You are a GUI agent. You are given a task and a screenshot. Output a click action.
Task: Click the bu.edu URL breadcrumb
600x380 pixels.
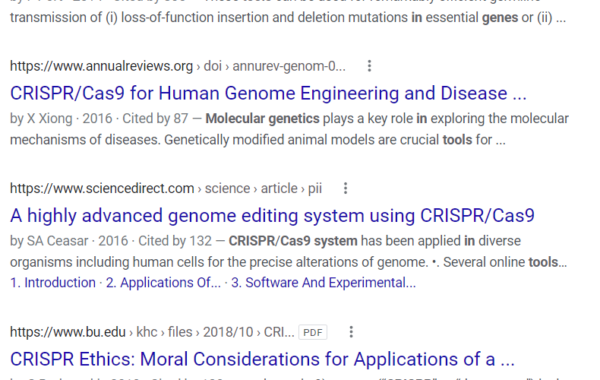(152, 332)
